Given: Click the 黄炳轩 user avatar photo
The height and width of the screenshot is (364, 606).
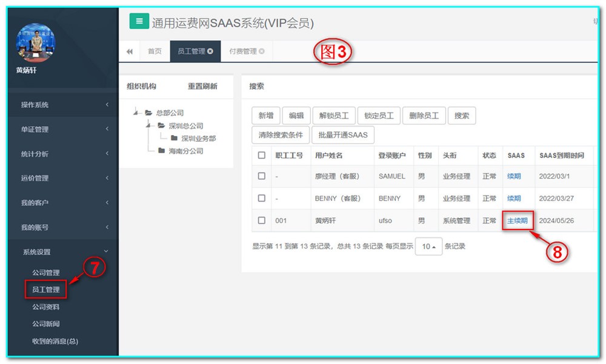Looking at the screenshot, I should (x=35, y=43).
